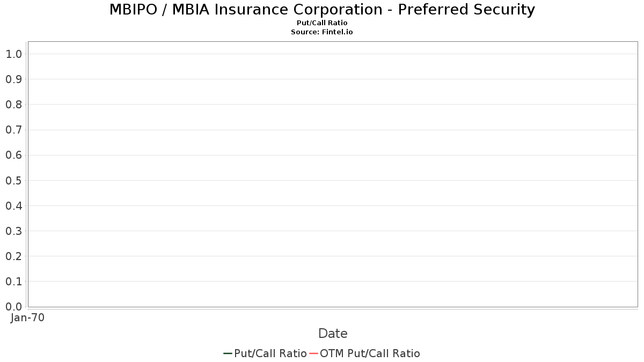Click the 0.5 y-axis tick label
Viewport: 644px width, 362px height.
13,181
